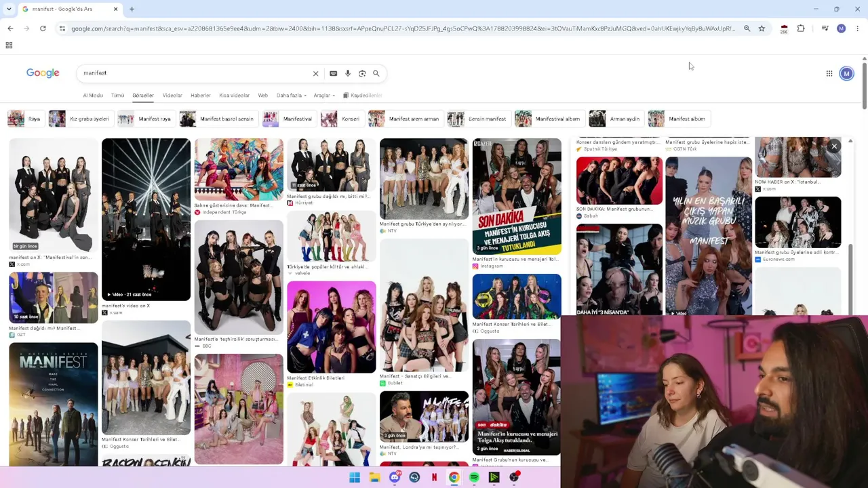Open the Chrome profile avatar in toolbar
This screenshot has width=868, height=488.
tap(841, 28)
